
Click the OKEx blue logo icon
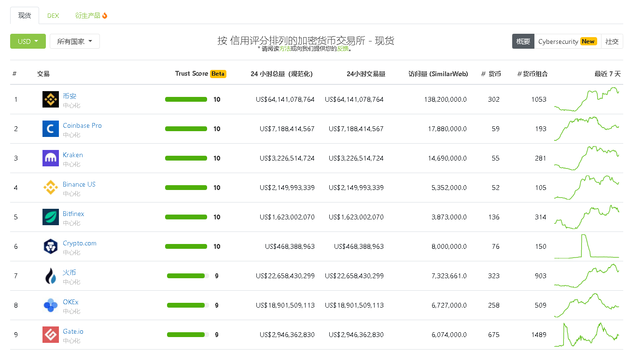pos(51,305)
